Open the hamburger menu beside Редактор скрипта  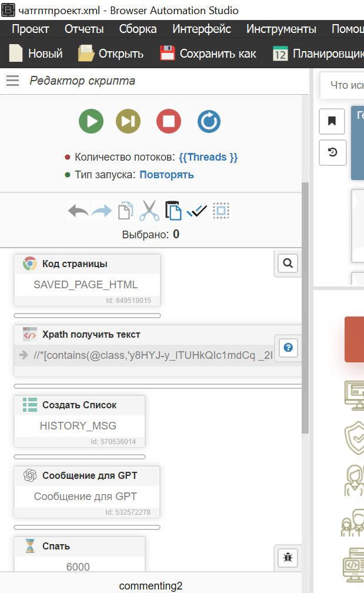[x=13, y=81]
